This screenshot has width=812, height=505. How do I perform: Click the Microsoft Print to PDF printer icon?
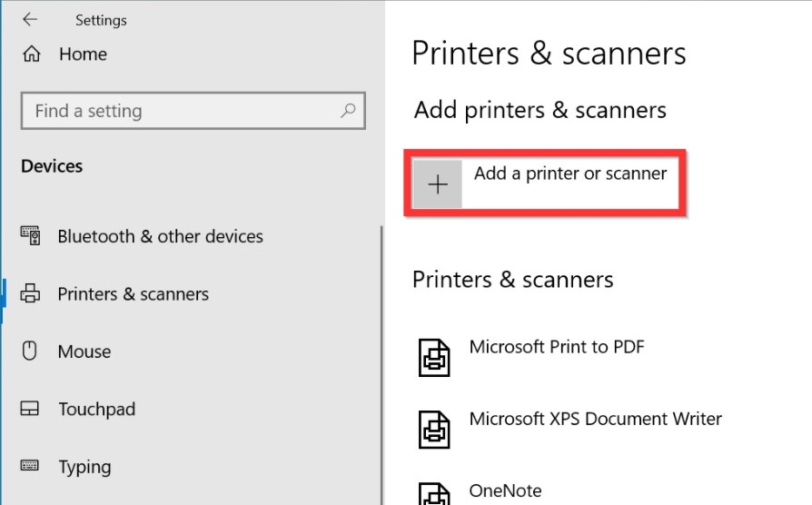(434, 357)
